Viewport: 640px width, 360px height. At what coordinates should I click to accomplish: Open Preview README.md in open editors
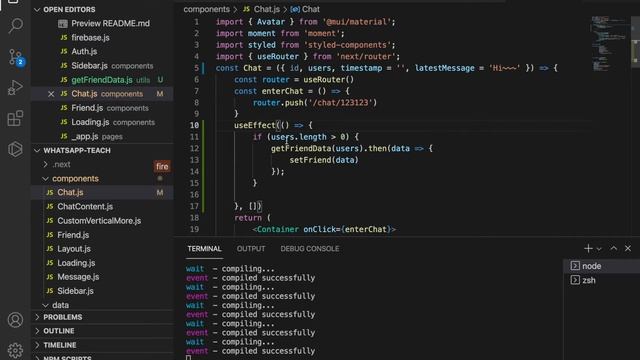[x=102, y=24]
